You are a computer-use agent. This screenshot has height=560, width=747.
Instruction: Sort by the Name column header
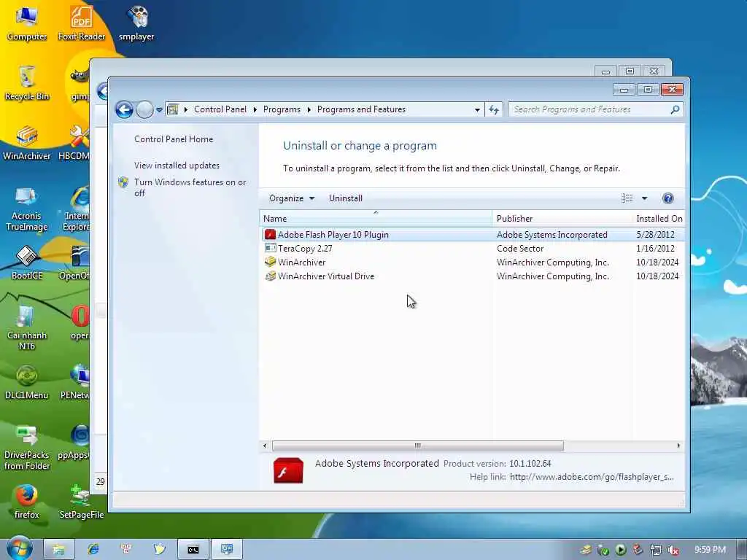point(376,218)
